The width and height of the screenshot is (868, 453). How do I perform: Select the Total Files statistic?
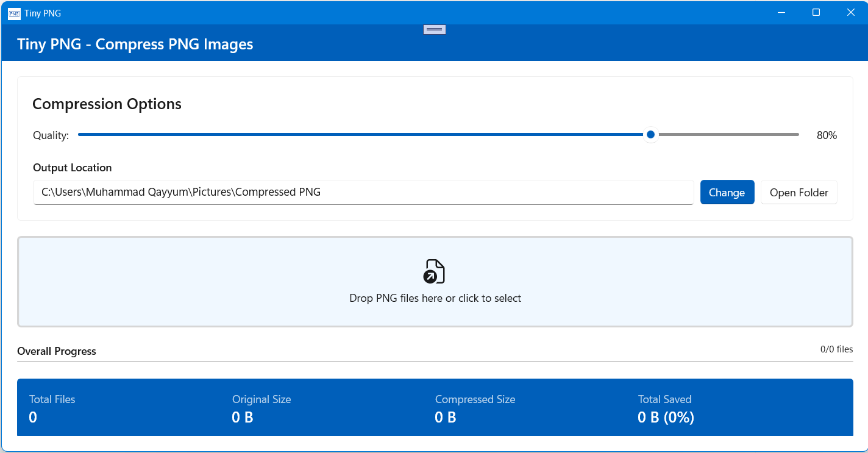[52, 408]
